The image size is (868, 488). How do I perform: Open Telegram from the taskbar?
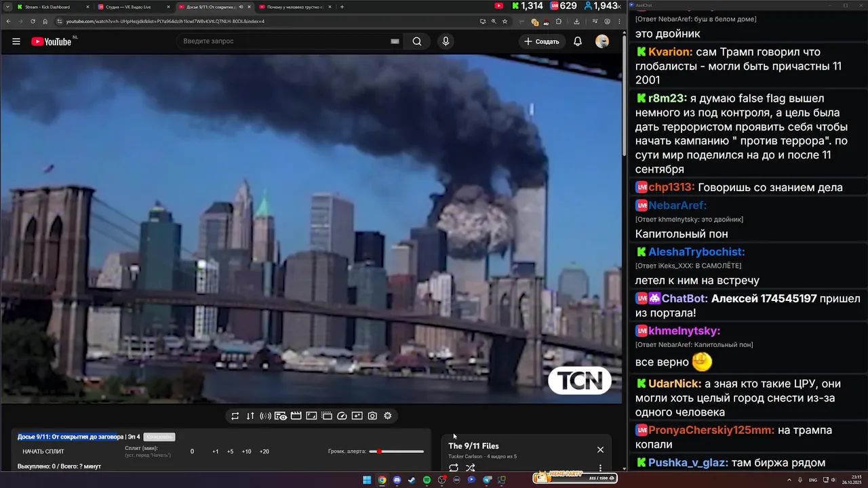487,480
